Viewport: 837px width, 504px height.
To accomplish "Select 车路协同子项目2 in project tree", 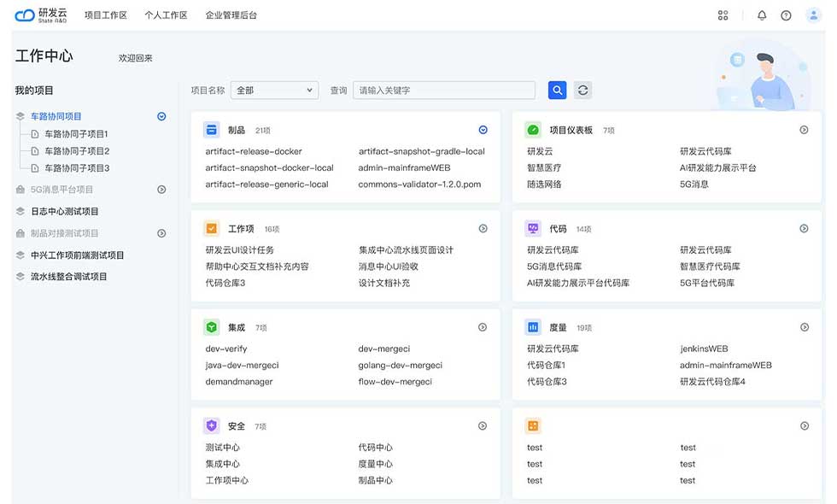I will pos(77,151).
